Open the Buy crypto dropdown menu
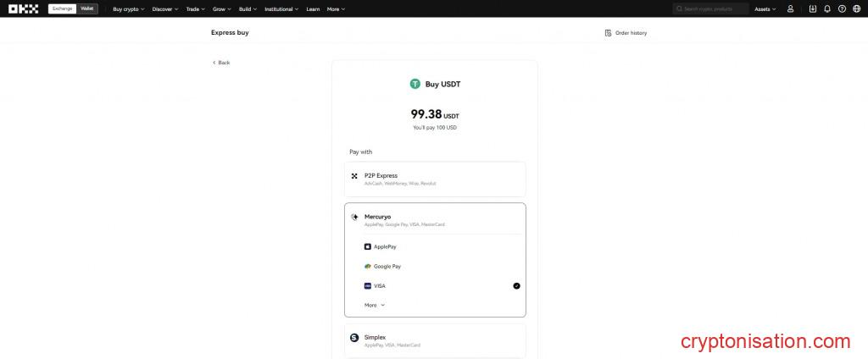868x359 pixels. [129, 9]
